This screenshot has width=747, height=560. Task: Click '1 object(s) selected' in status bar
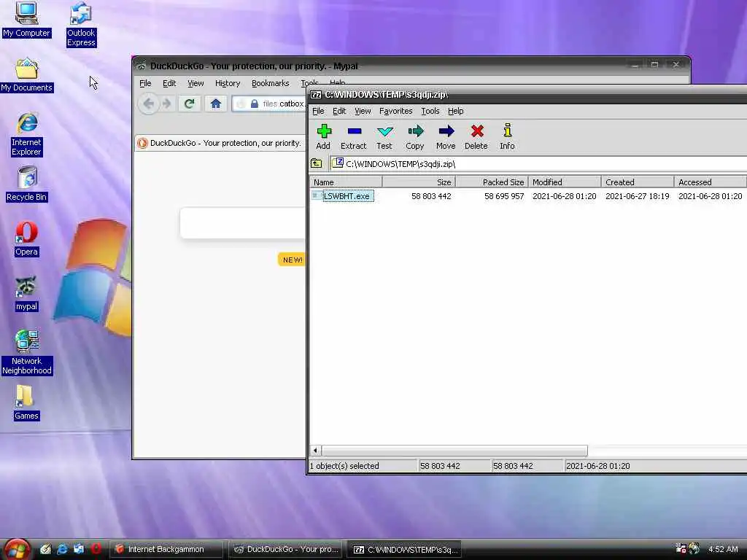pos(344,466)
